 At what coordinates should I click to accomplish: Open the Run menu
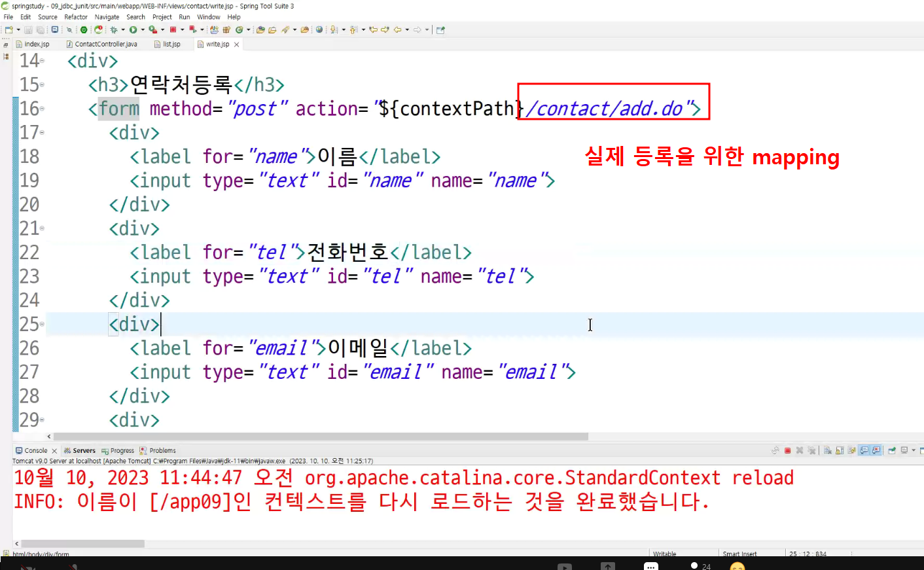(x=185, y=17)
